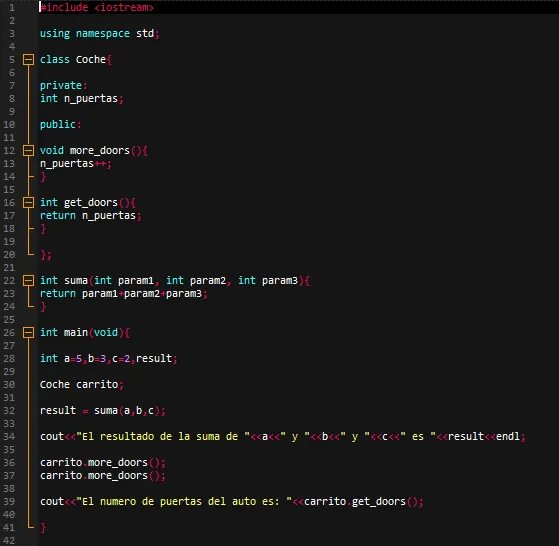Collapse the more_doors function fold marker
Viewport: 559px width, 546px height.
29,150
